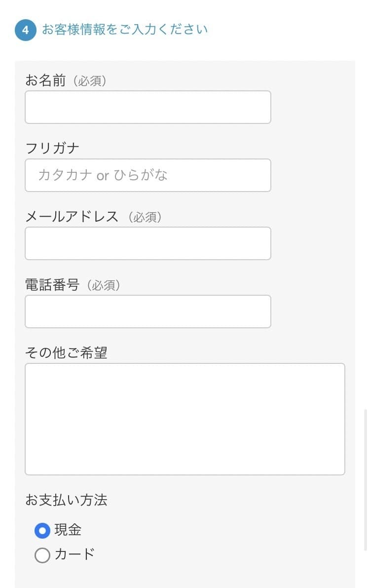Click the (必須) marker beside お名前

89,81
